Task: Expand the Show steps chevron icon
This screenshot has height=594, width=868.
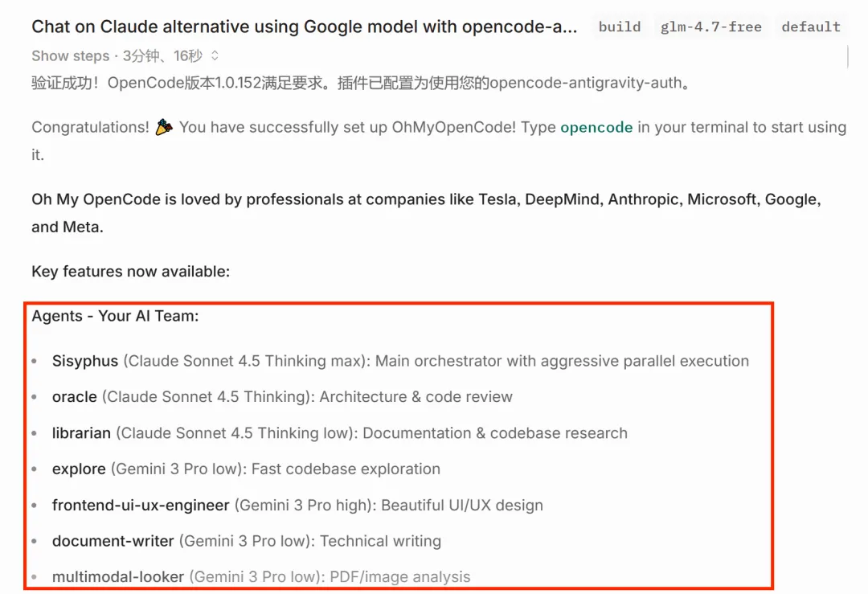Action: click(x=215, y=56)
